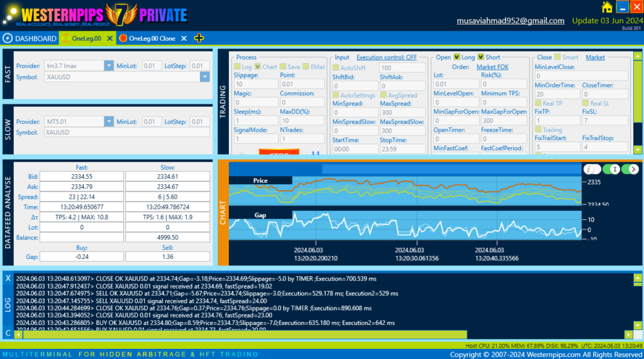
Task: Click the log horizontal scrollbar thumb
Action: (245, 334)
